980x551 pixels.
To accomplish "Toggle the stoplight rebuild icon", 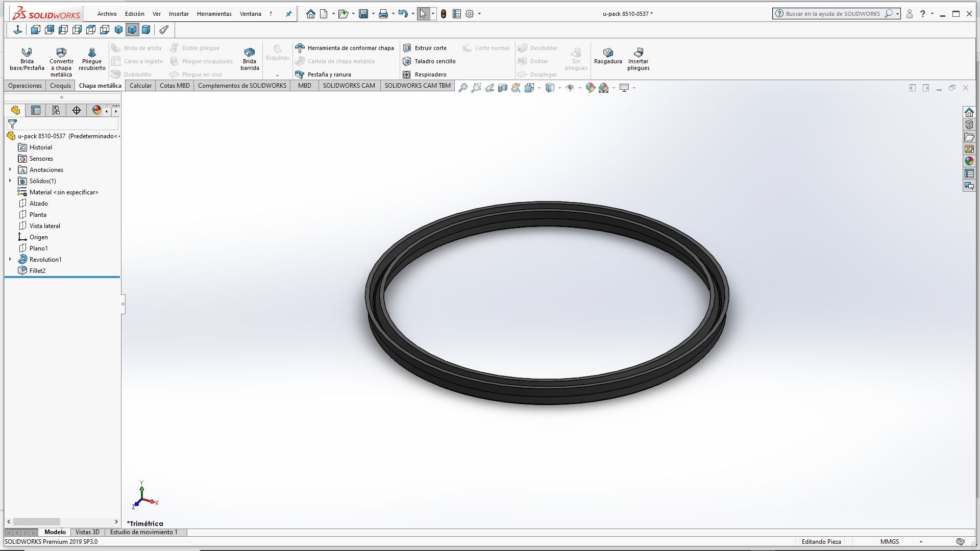I will tap(444, 14).
